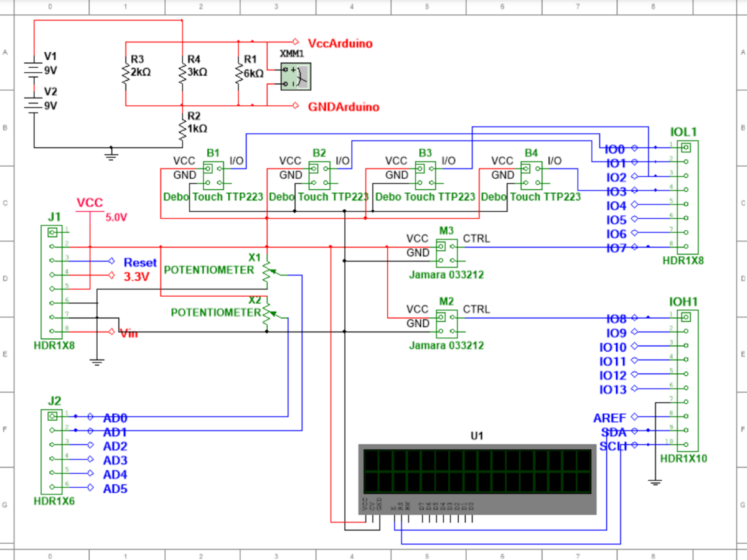Image resolution: width=747 pixels, height=560 pixels.
Task: Click the AD5 analog pin label
Action: (115, 488)
